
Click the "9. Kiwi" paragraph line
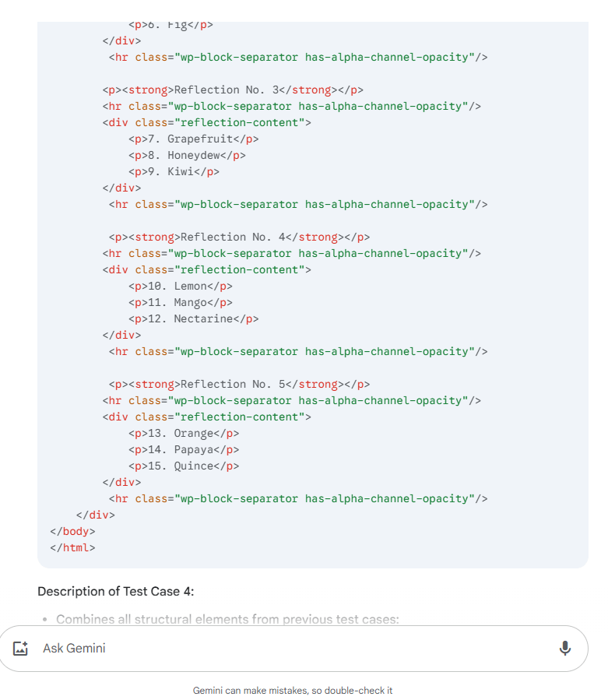(174, 171)
